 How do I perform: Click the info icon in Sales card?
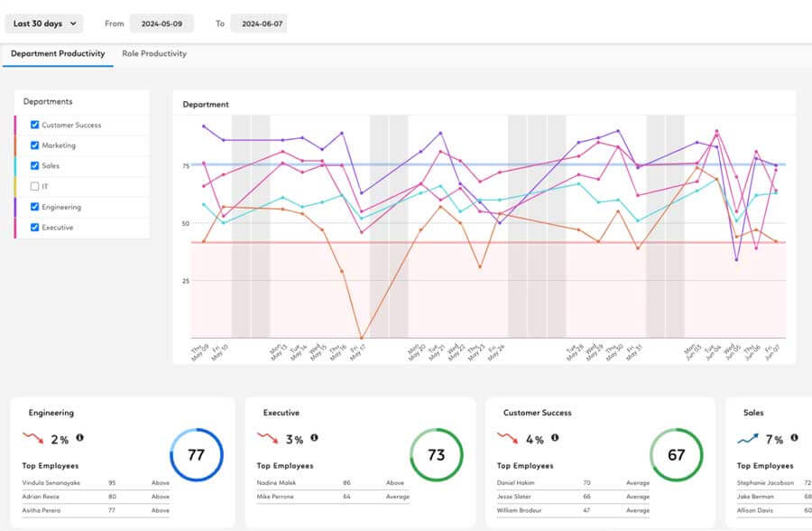tap(796, 438)
